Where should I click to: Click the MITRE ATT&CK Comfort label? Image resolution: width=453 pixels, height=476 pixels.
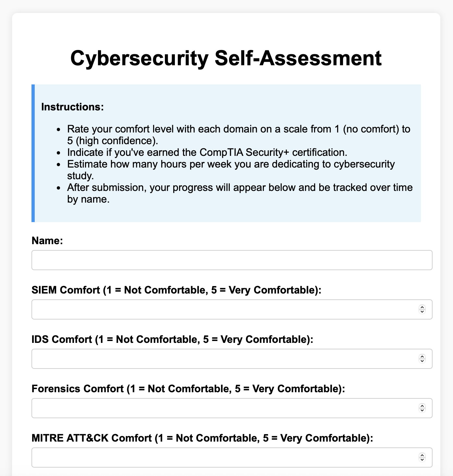[x=202, y=438]
